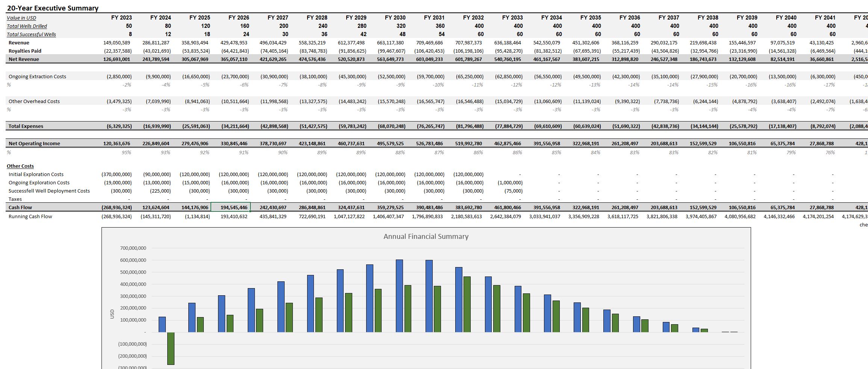Click the Running Cash Flow label
This screenshot has width=868, height=369.
pyautogui.click(x=30, y=216)
